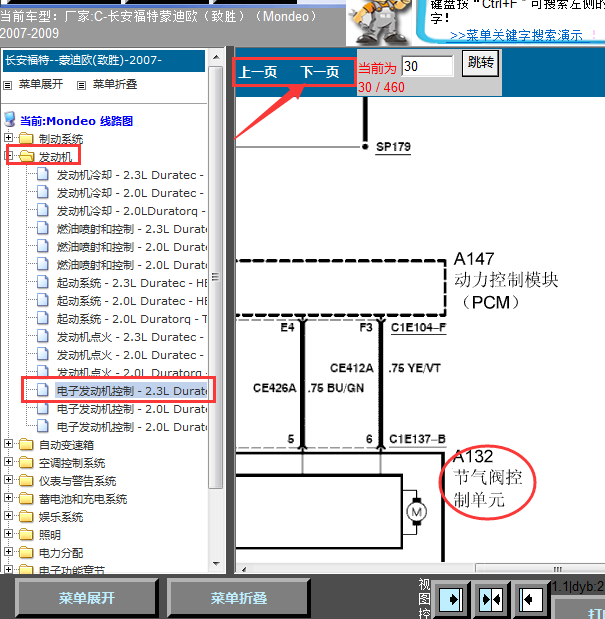This screenshot has width=605, height=619.
Task: Collapse the 发动机 tree node
Action: 9,156
